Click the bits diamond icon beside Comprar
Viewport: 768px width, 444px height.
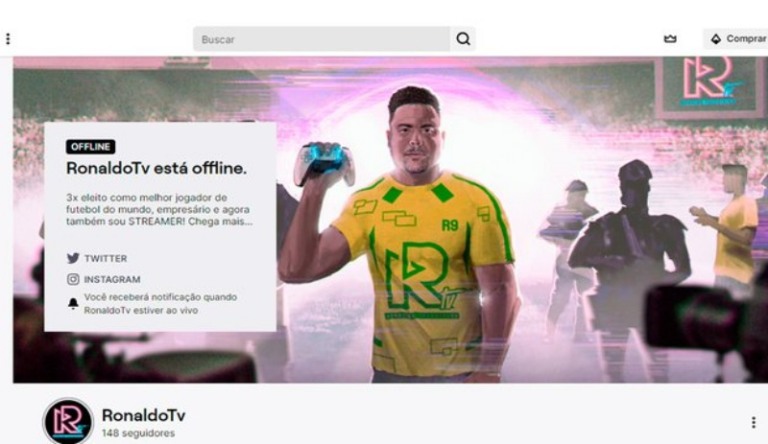(716, 39)
